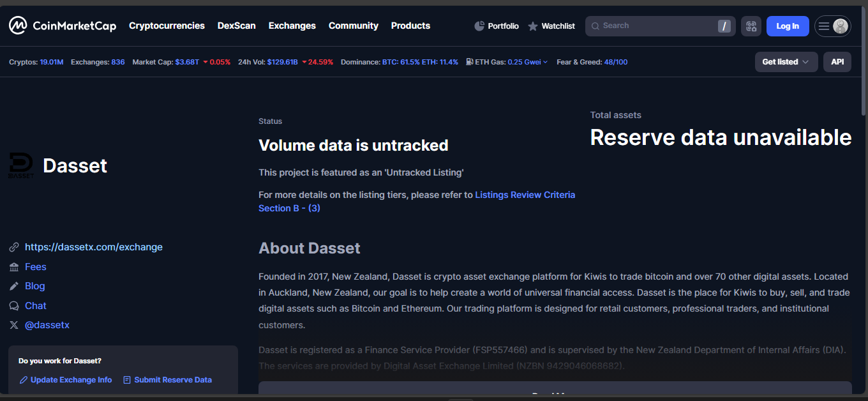868x401 pixels.
Task: Open the Products menu
Action: pyautogui.click(x=410, y=26)
